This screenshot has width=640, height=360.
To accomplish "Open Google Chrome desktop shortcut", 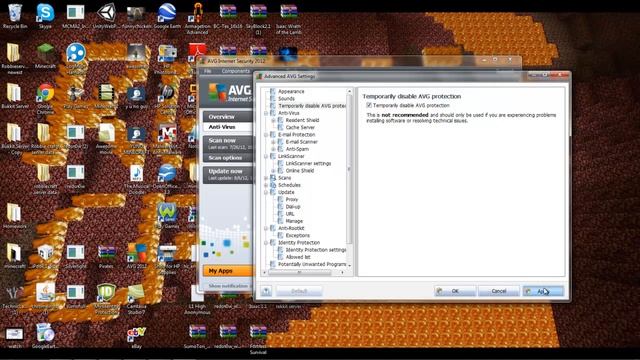I will click(45, 98).
